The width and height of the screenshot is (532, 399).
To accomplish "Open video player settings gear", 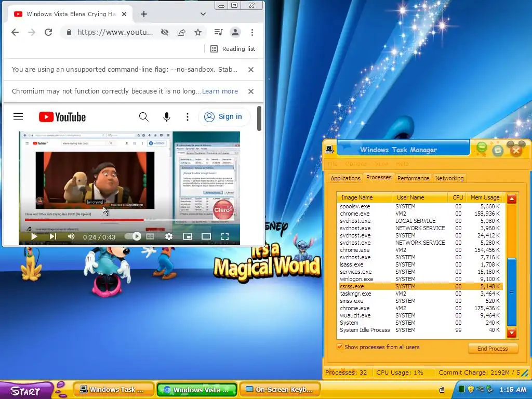I will 169,236.
